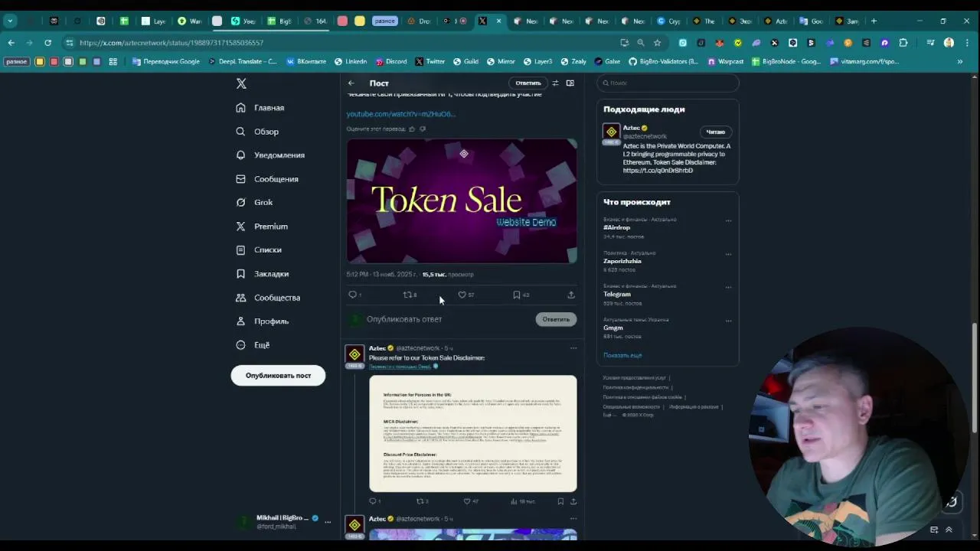The height and width of the screenshot is (551, 980).
Task: Open Сообщества in the sidebar
Action: click(x=268, y=298)
